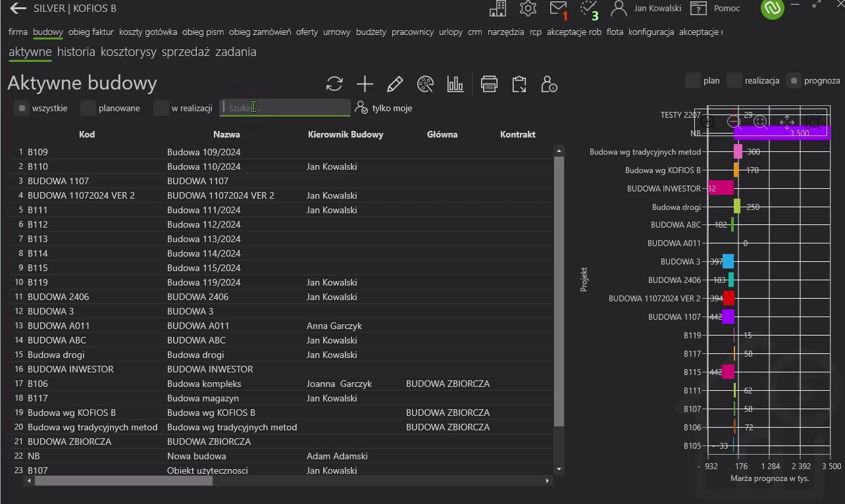Click the table scroll down arrow
Viewport: 845px width, 504px height.
tap(559, 469)
